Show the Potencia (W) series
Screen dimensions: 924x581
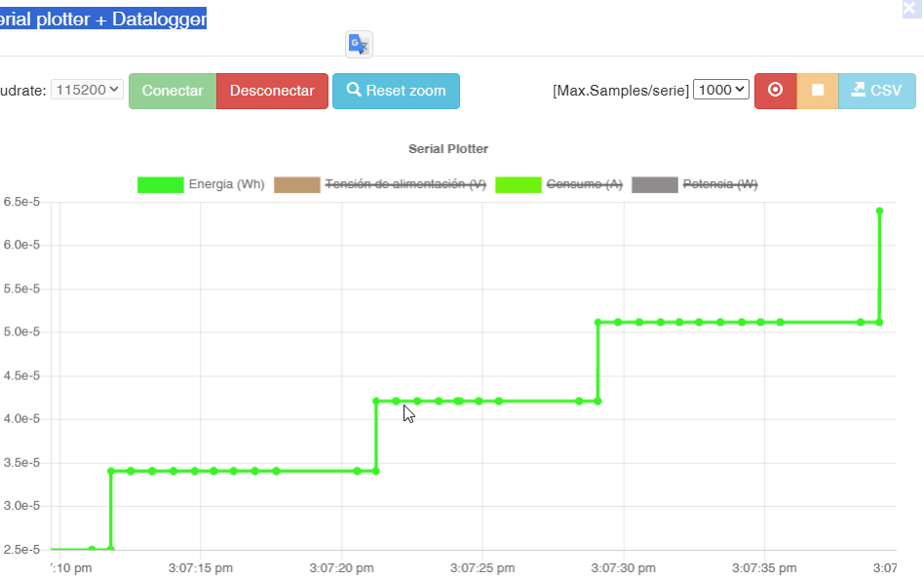click(719, 184)
